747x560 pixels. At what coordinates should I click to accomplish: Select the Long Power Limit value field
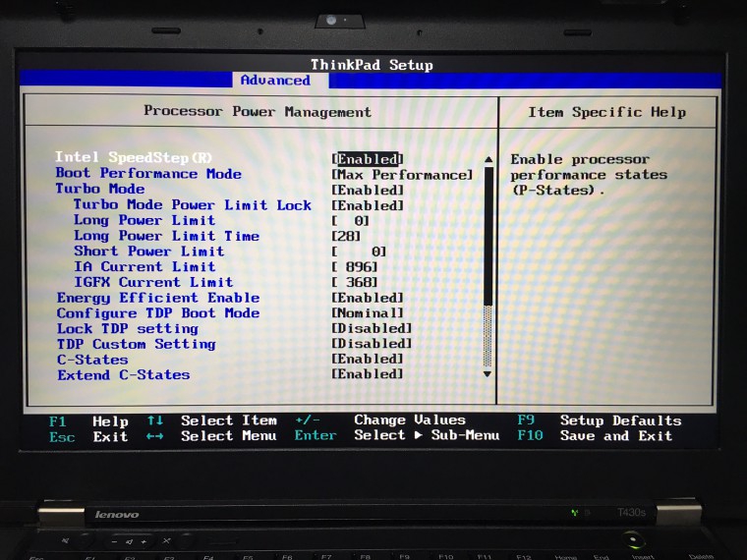pyautogui.click(x=351, y=221)
